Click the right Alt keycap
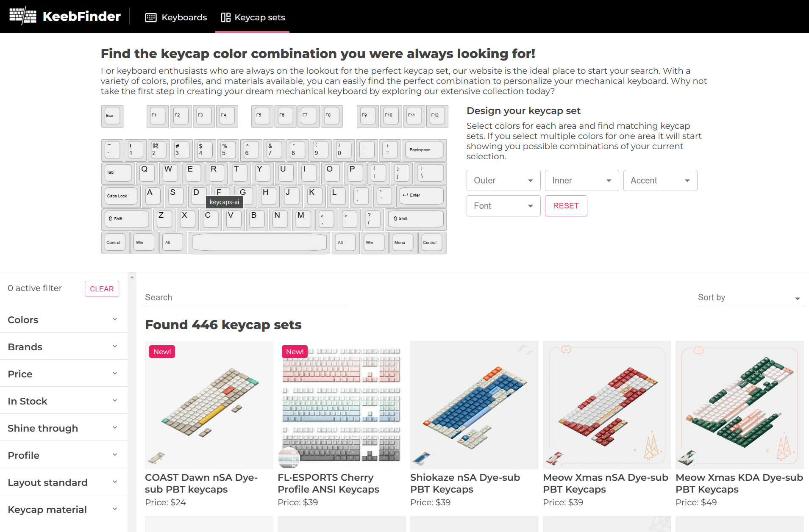 coord(345,243)
